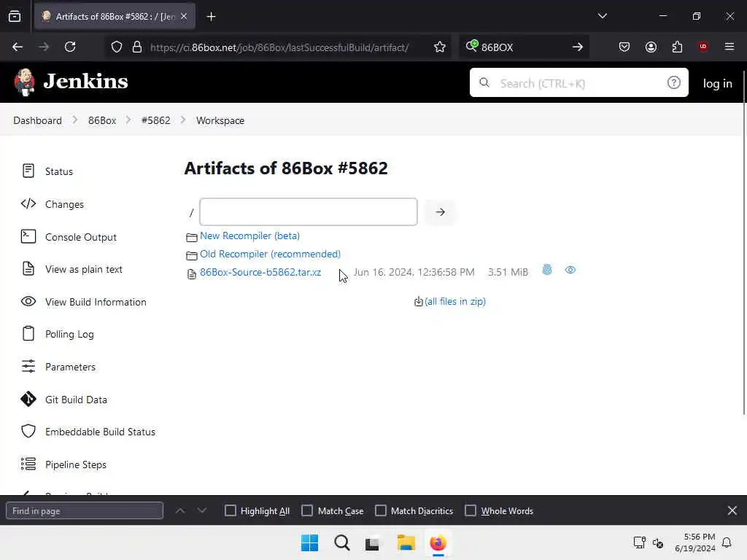Open the Firefox Pocket icon
747x560 pixels.
(624, 47)
